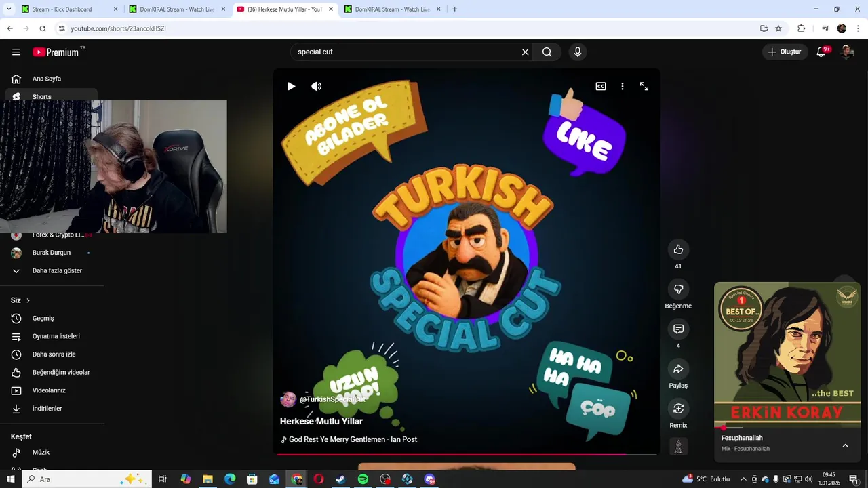868x488 pixels.
Task: Open Videolarınız in the sidebar
Action: 52,390
